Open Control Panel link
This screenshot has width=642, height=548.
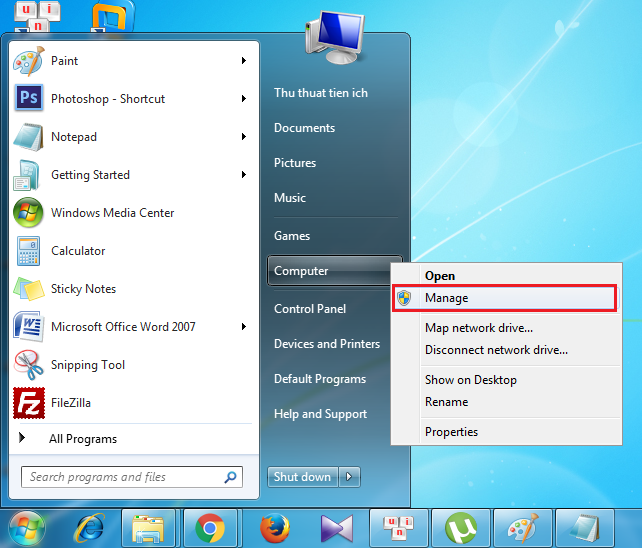309,309
